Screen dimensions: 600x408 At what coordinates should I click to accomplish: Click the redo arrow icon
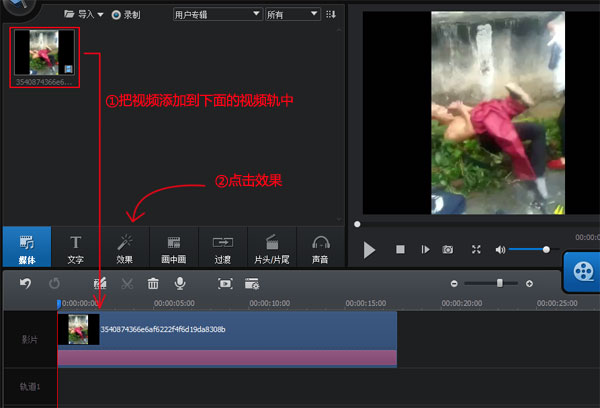54,284
